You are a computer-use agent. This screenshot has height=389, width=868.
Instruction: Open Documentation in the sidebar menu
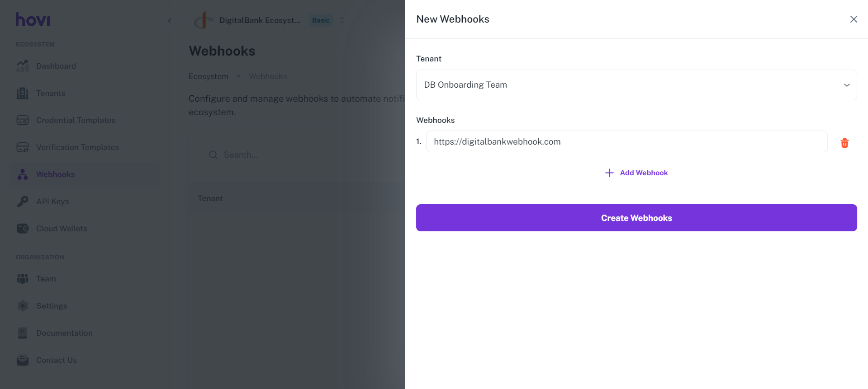click(64, 333)
